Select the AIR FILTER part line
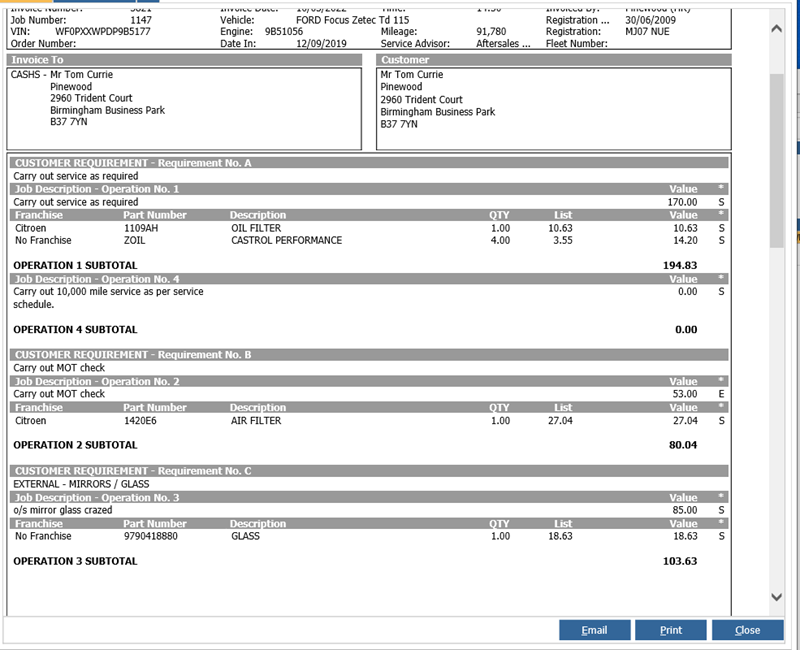 pyautogui.click(x=300, y=421)
